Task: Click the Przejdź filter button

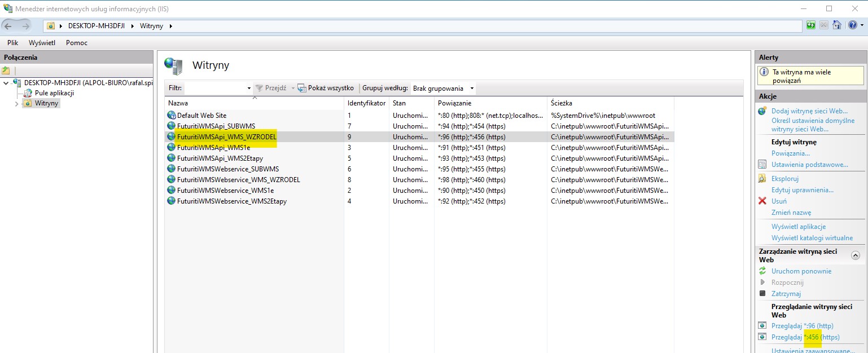Action: 271,88
